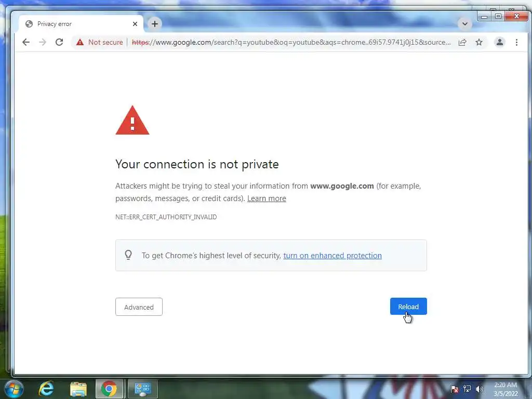Image resolution: width=532 pixels, height=399 pixels.
Task: Close the Privacy error tab
Action: 135,24
